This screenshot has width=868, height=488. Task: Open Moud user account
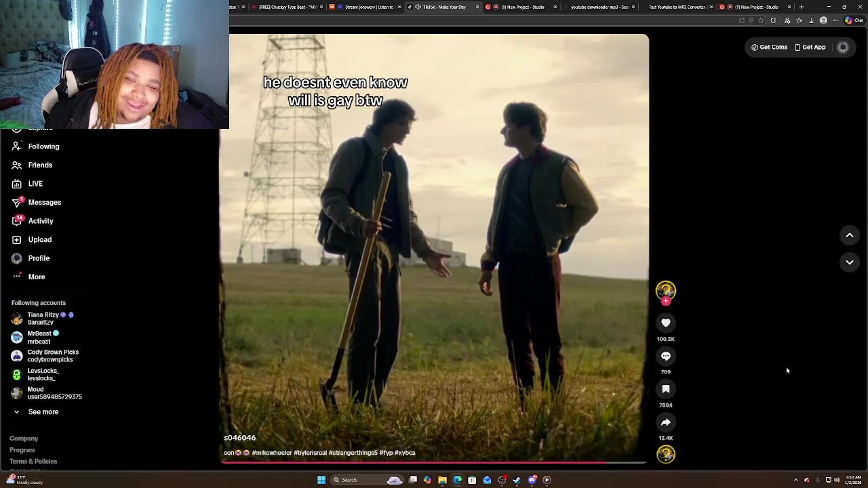(x=46, y=393)
